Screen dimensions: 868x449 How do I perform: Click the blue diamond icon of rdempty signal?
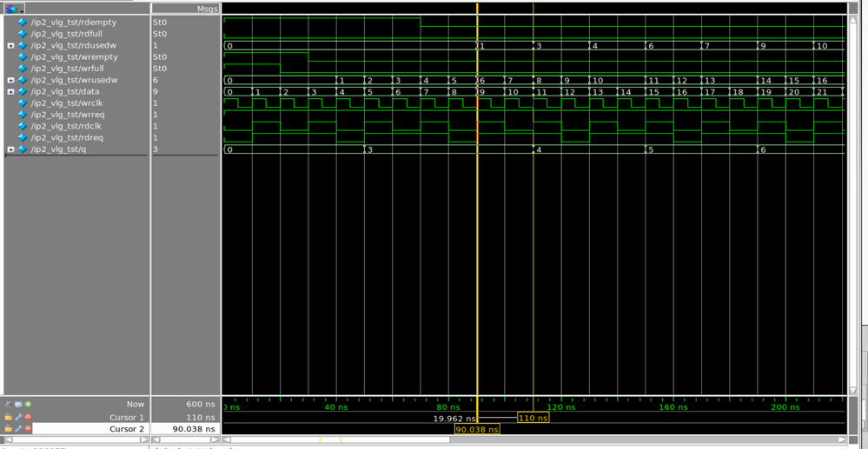pyautogui.click(x=23, y=22)
